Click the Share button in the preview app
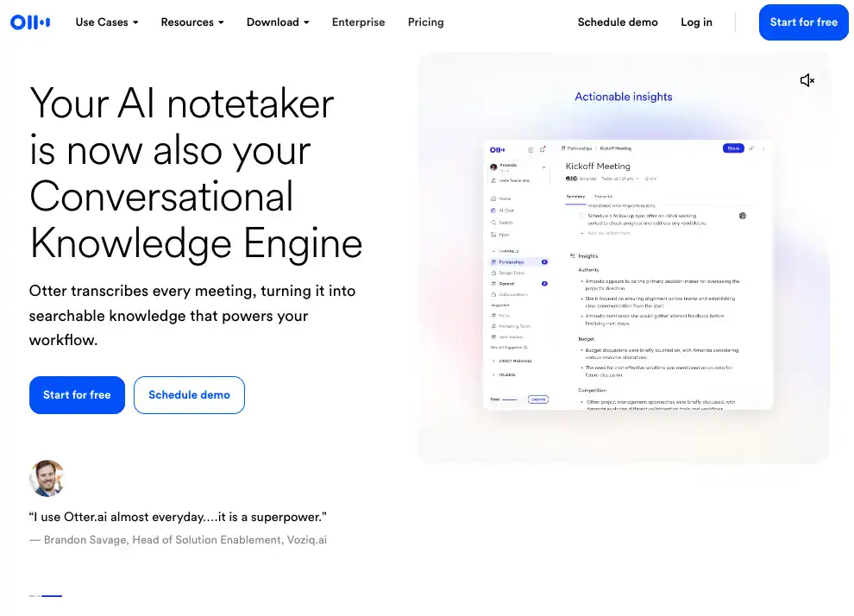Screen dimensions: 854x616 (x=733, y=148)
